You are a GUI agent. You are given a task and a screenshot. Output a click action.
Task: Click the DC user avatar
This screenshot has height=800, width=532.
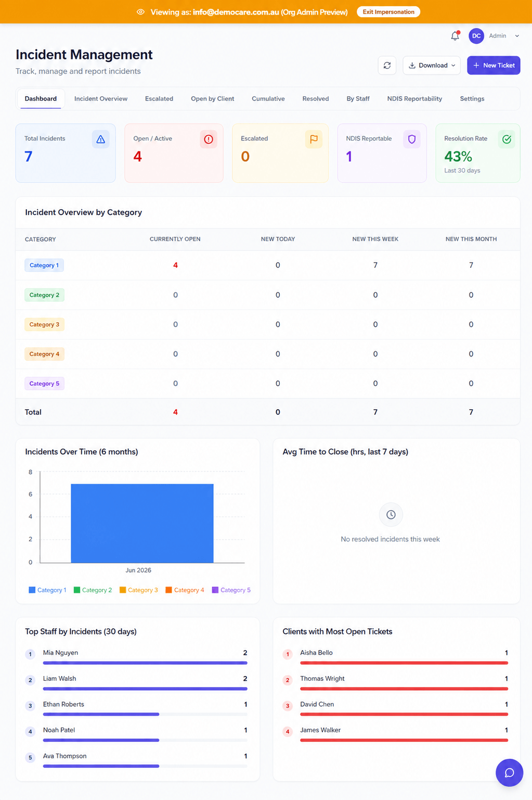[x=476, y=36]
